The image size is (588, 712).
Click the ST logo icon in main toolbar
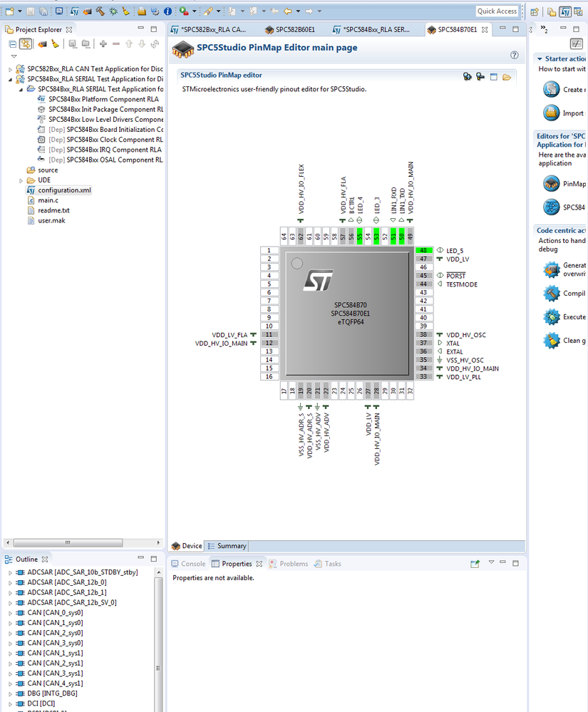click(74, 11)
